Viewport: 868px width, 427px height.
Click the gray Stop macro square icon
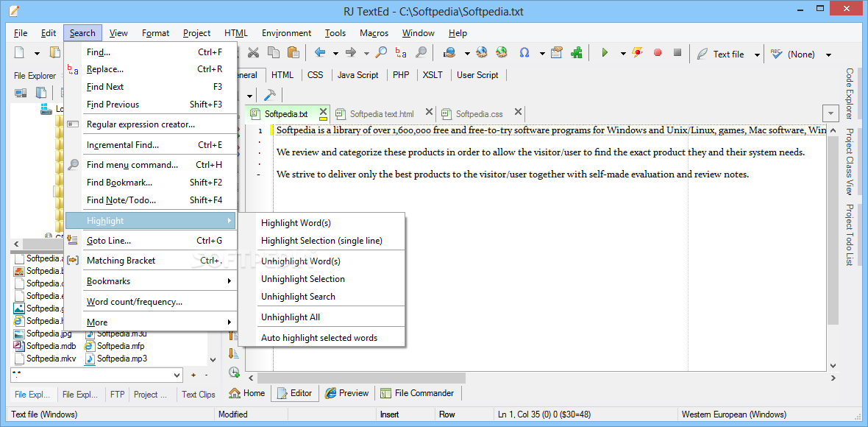coord(677,52)
